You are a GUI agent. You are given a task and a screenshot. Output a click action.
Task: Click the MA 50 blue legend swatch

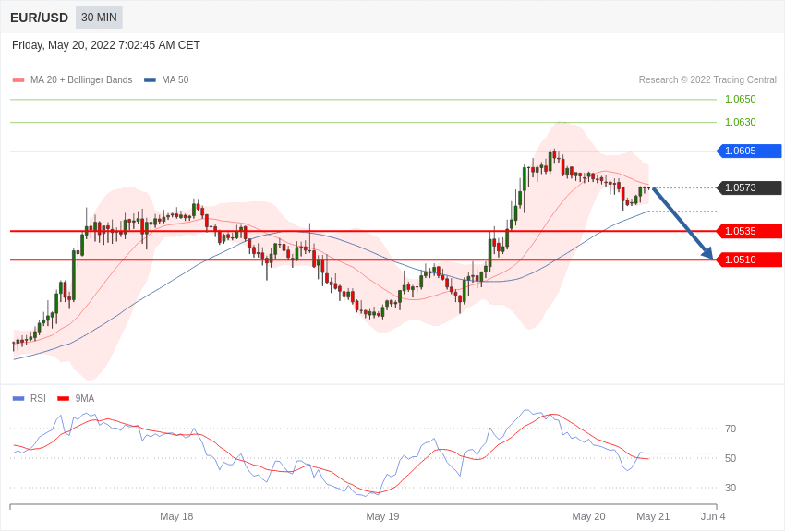coord(150,80)
